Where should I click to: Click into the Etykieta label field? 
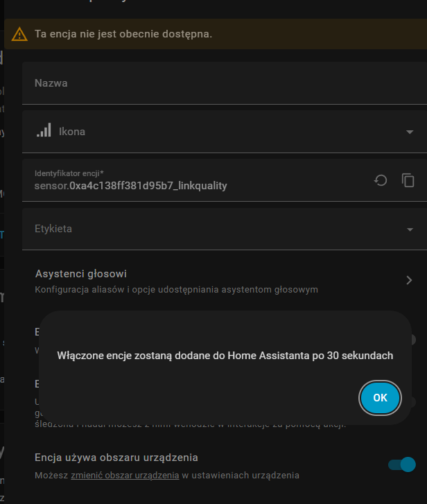pos(208,229)
